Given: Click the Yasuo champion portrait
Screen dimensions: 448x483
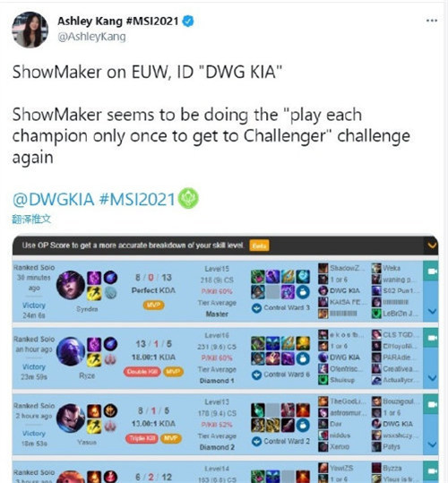Looking at the screenshot, I should point(71,418).
